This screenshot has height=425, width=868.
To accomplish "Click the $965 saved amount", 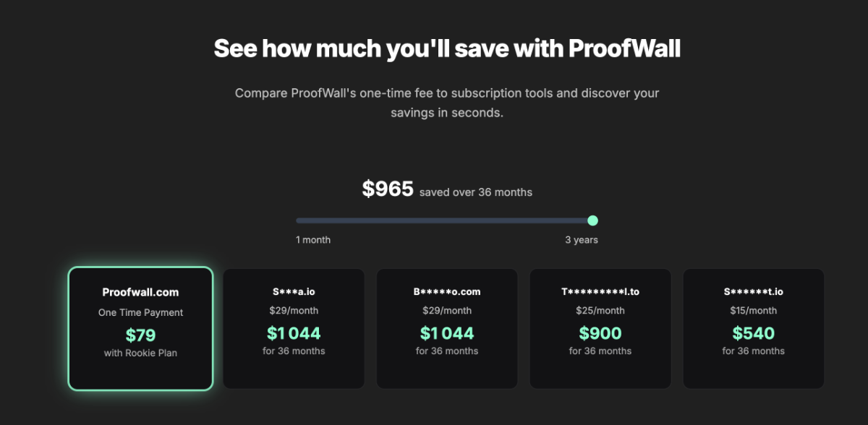I will [388, 189].
